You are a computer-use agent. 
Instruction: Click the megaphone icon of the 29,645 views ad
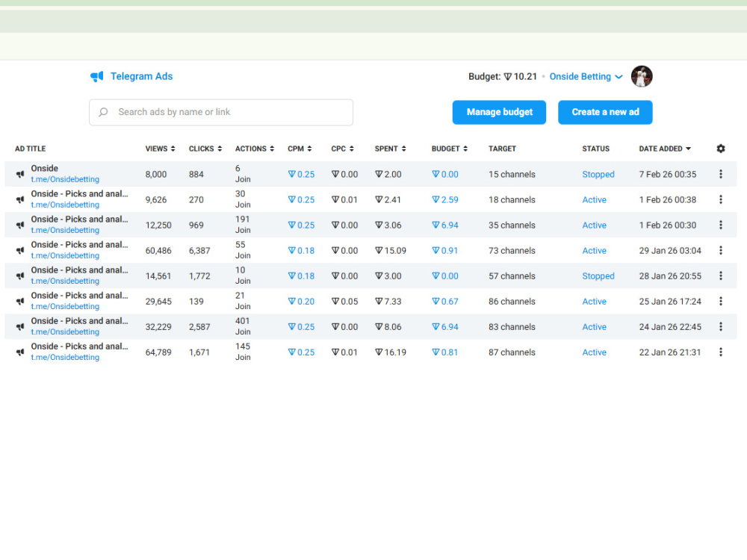(x=20, y=302)
